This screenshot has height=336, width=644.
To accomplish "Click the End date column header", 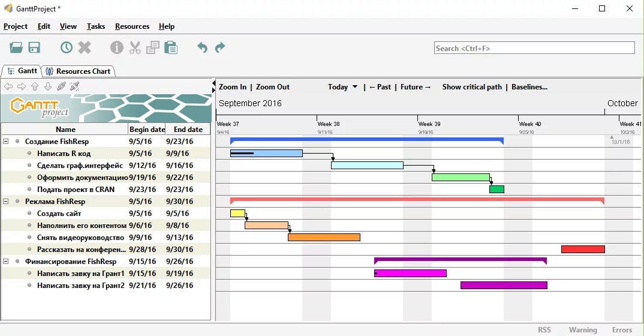I will point(188,130).
